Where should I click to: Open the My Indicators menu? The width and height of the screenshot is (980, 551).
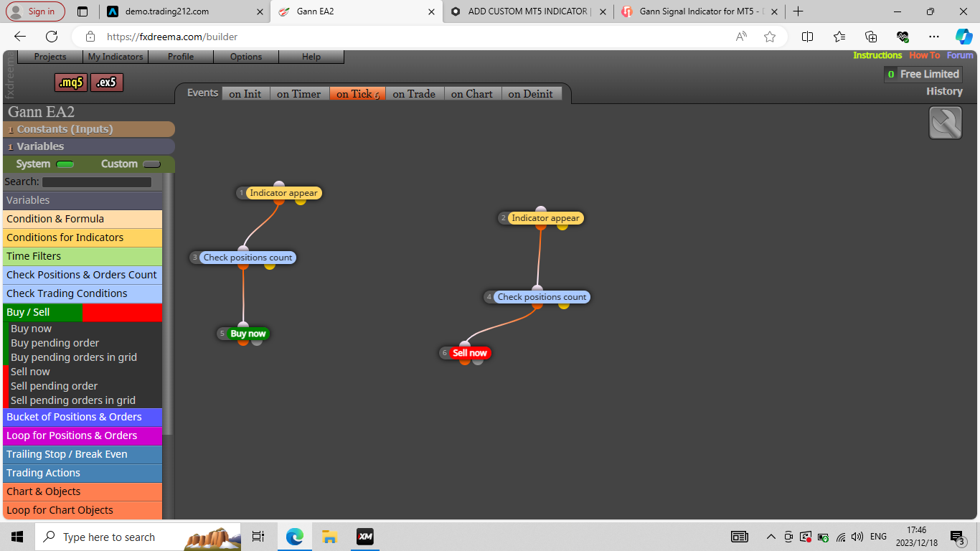tap(116, 57)
